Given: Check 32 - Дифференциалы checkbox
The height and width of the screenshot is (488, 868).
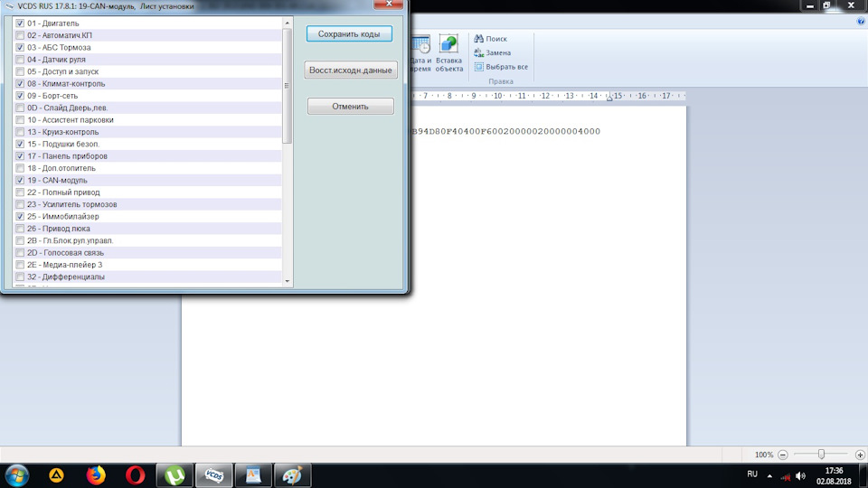Looking at the screenshot, I should (x=20, y=277).
